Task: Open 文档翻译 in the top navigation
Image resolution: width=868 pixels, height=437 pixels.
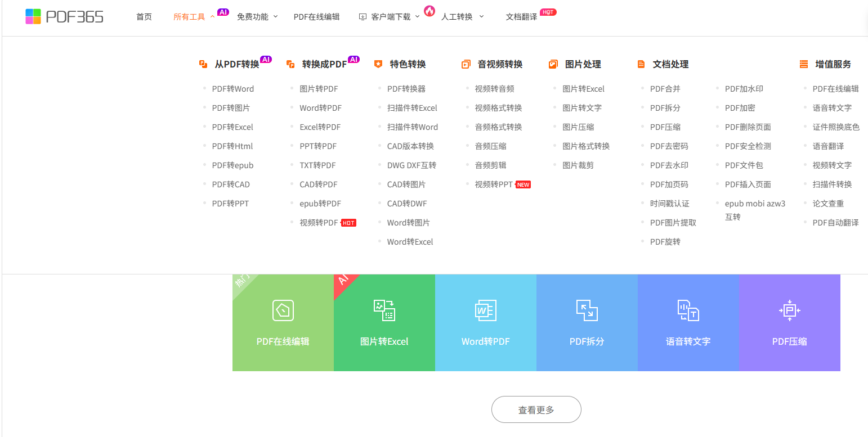Action: 521,17
